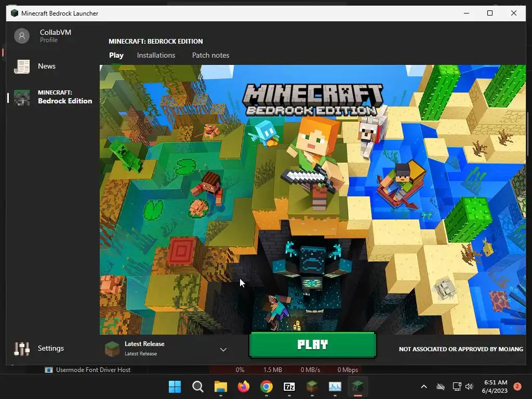Viewport: 532px width, 399px height.
Task: Switch to the Play tab
Action: (116, 55)
